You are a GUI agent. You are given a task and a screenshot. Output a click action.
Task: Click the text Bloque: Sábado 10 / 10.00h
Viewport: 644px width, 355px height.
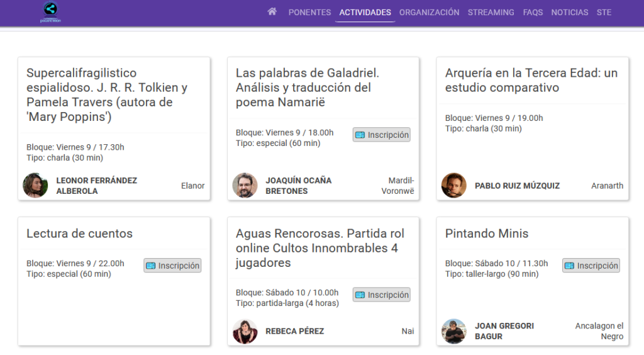click(x=287, y=293)
